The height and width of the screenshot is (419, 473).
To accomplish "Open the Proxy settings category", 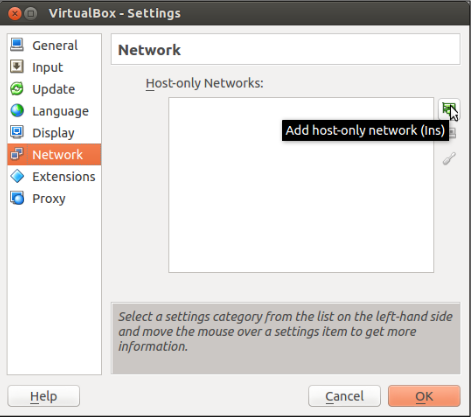I will tap(54, 198).
